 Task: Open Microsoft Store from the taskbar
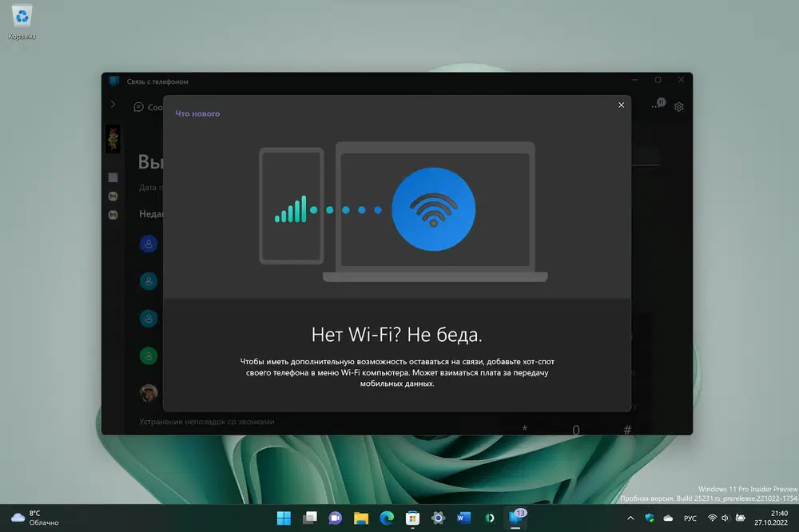point(412,518)
